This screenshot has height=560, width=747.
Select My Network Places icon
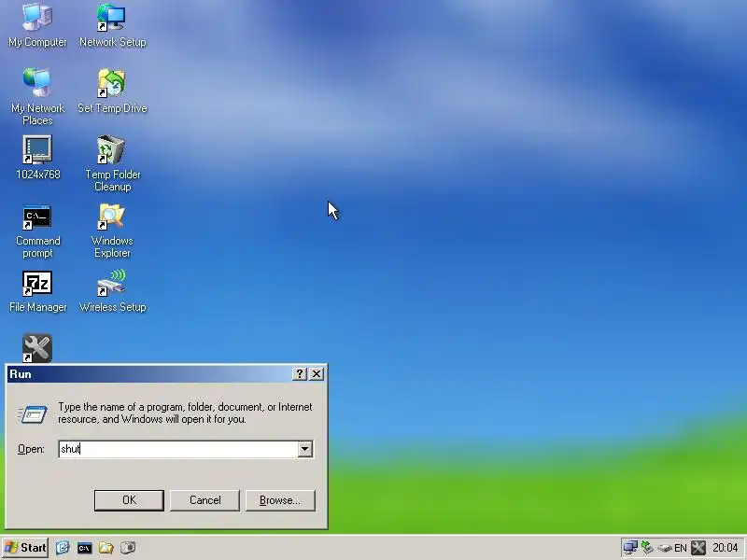pyautogui.click(x=37, y=97)
